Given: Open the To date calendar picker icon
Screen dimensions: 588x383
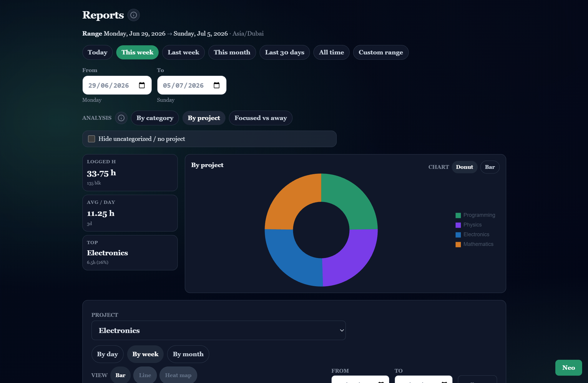Looking at the screenshot, I should (x=217, y=85).
